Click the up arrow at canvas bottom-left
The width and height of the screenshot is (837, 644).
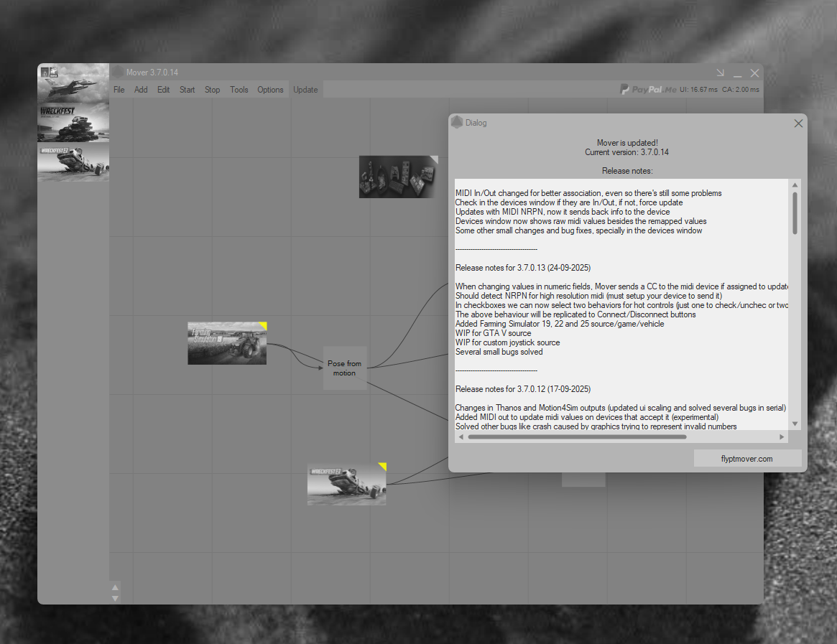coord(115,587)
